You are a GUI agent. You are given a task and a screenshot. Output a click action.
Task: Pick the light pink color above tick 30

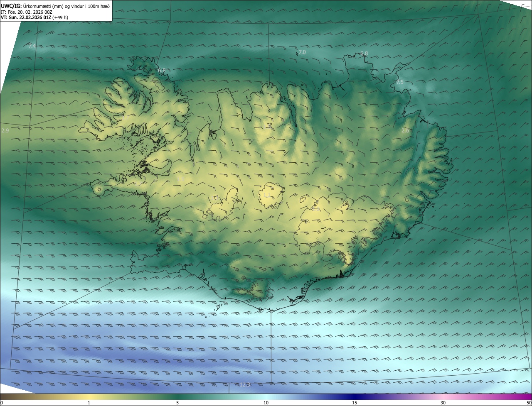click(443, 396)
